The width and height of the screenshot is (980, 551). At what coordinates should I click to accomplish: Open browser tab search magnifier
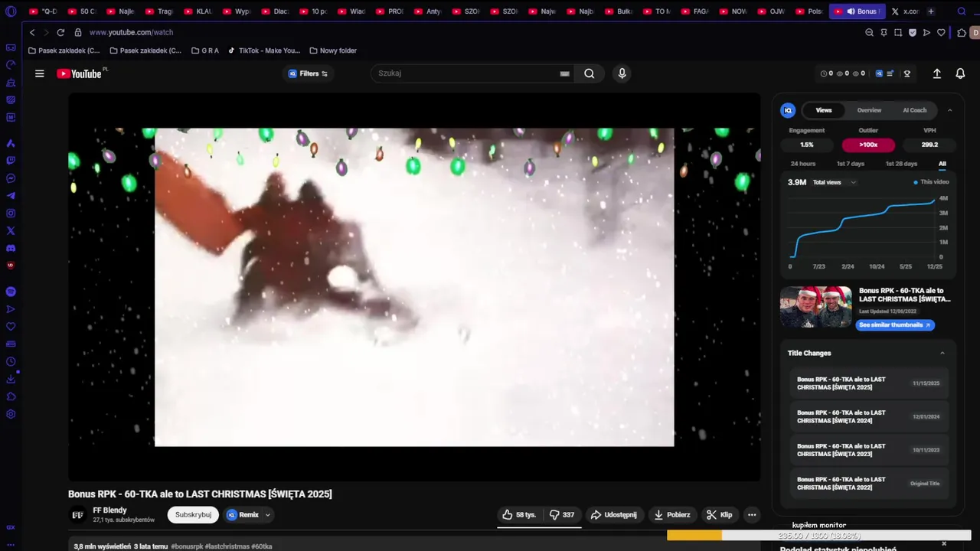point(962,11)
